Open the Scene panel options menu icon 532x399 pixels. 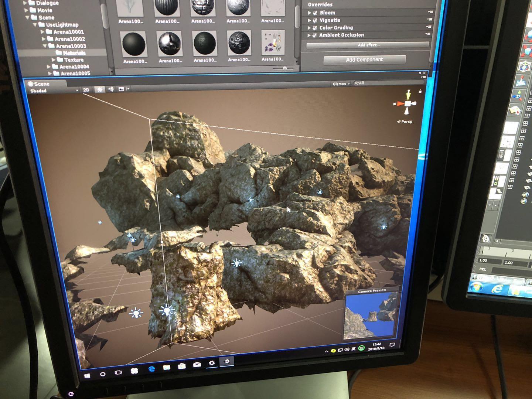(x=424, y=77)
